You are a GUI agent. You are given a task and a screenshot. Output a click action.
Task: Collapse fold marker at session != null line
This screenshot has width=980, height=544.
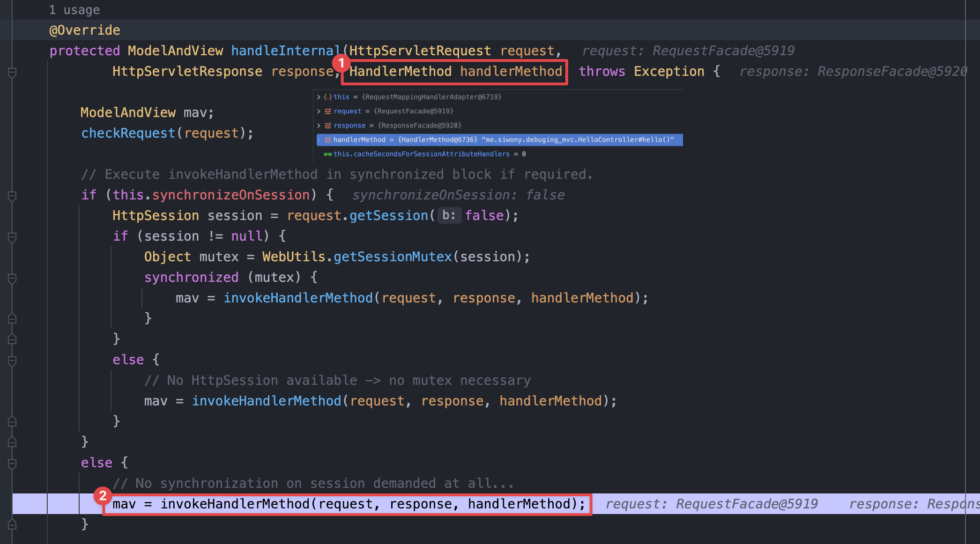(13, 237)
